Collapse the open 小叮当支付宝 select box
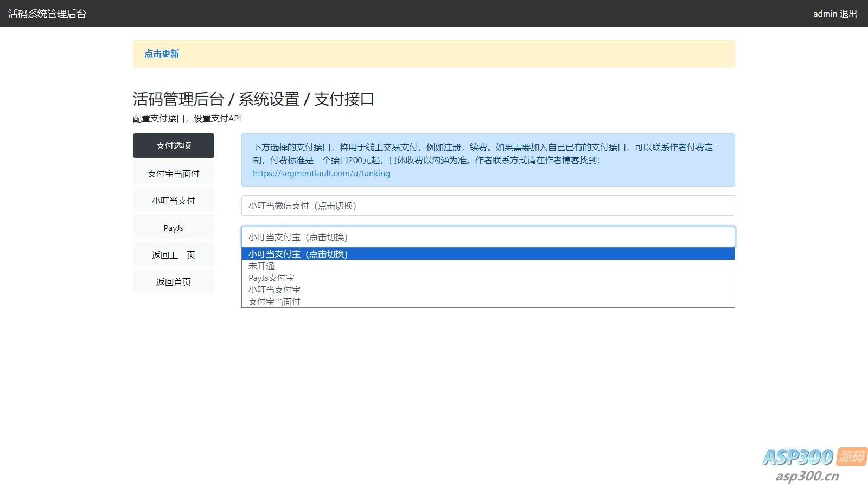The image size is (868, 488). coord(488,237)
